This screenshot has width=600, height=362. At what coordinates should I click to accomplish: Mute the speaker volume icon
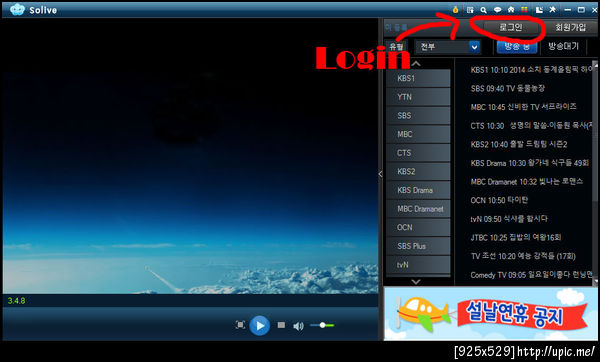click(298, 326)
